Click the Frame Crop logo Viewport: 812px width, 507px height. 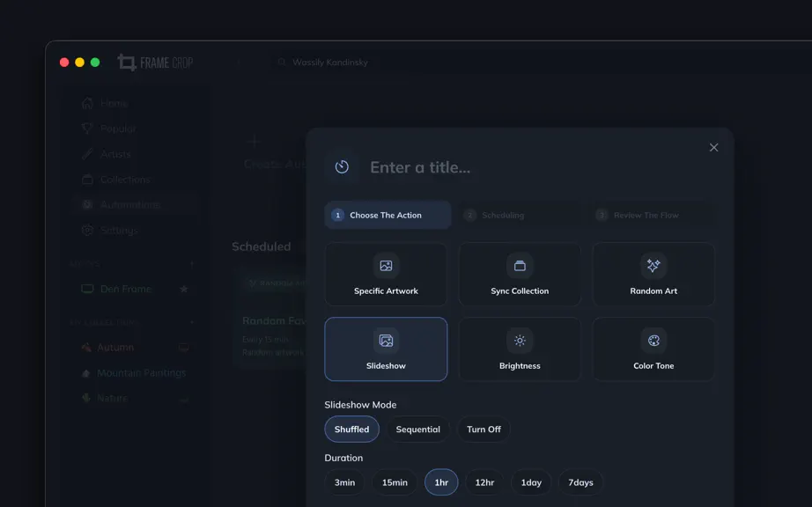[x=155, y=62]
